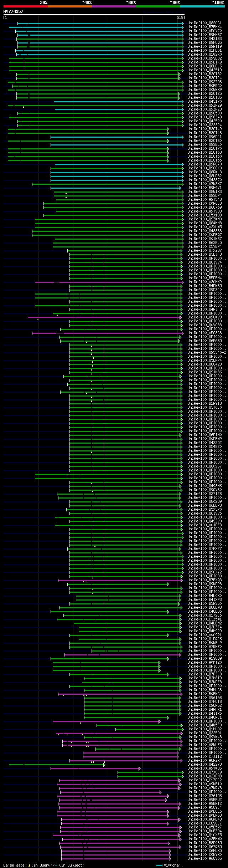This screenshot has width=228, height=868.
Task: Click label UniRef100_B2CT49
Action: coord(204,129)
